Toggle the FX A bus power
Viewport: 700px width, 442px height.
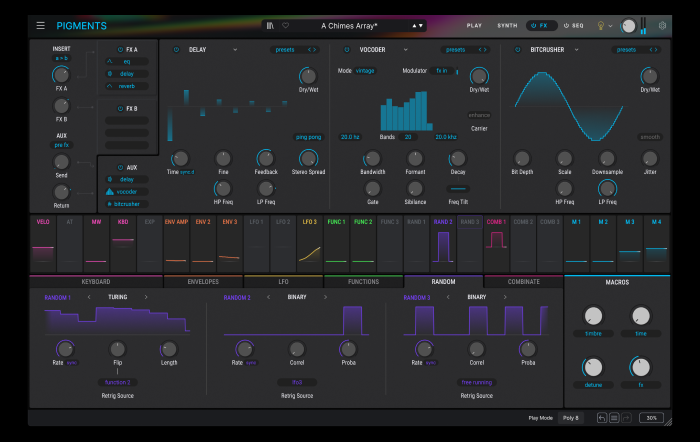(120, 50)
